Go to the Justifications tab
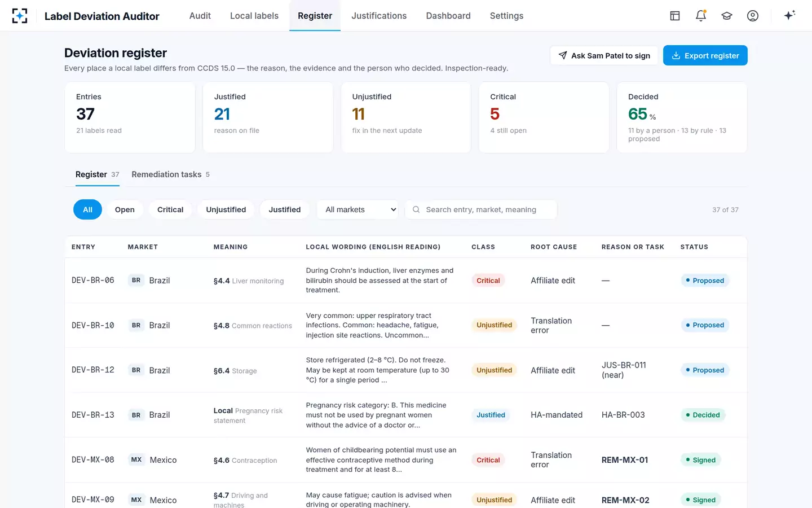Screen dimensions: 812x508 pos(379,16)
